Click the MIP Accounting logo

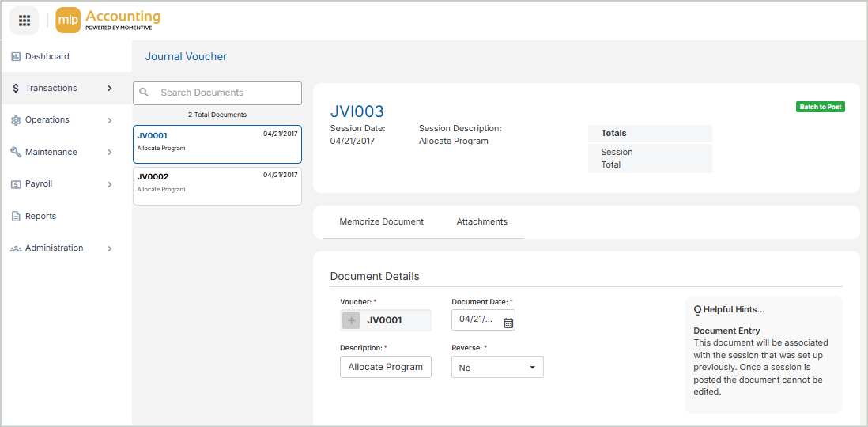tap(108, 21)
